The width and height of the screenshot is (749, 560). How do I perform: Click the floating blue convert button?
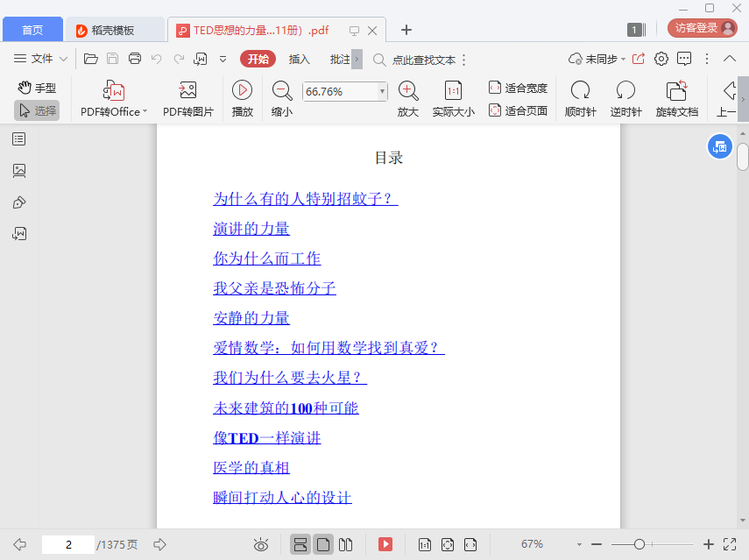(x=720, y=147)
